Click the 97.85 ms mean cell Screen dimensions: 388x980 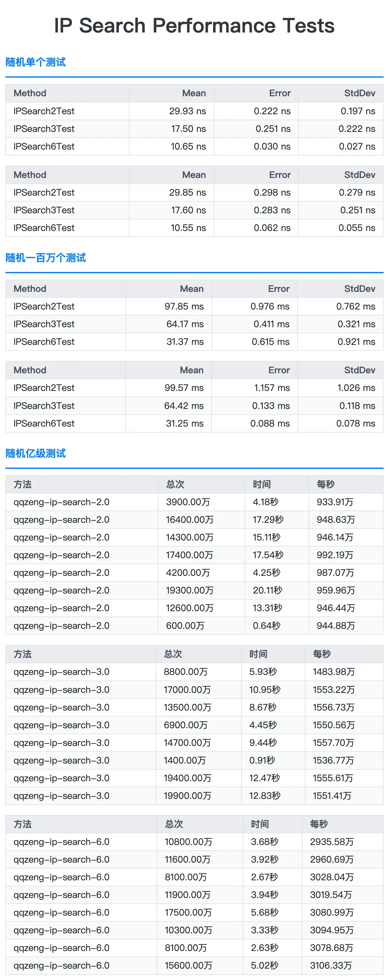(169, 306)
